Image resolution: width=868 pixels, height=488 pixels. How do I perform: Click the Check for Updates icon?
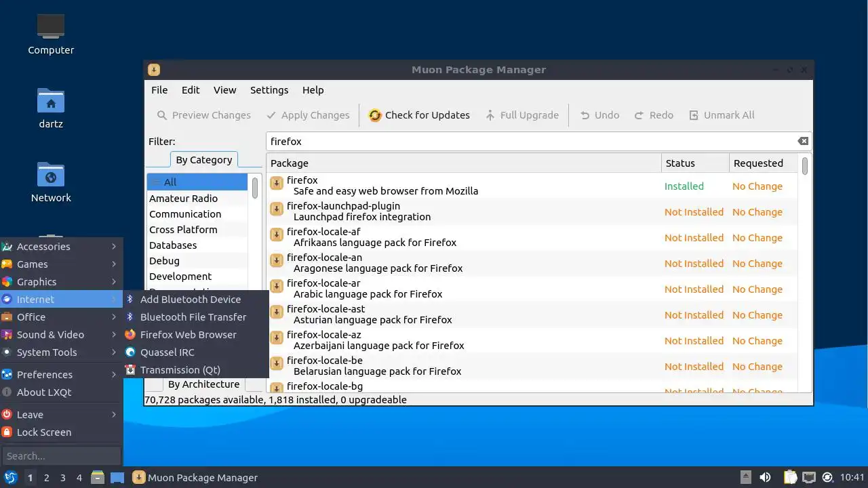pos(375,115)
